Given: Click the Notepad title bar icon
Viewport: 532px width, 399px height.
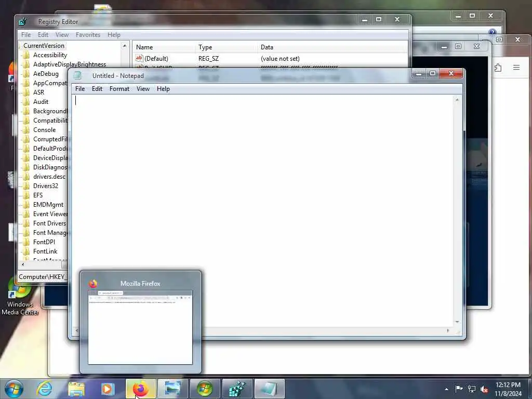Looking at the screenshot, I should tap(78, 76).
